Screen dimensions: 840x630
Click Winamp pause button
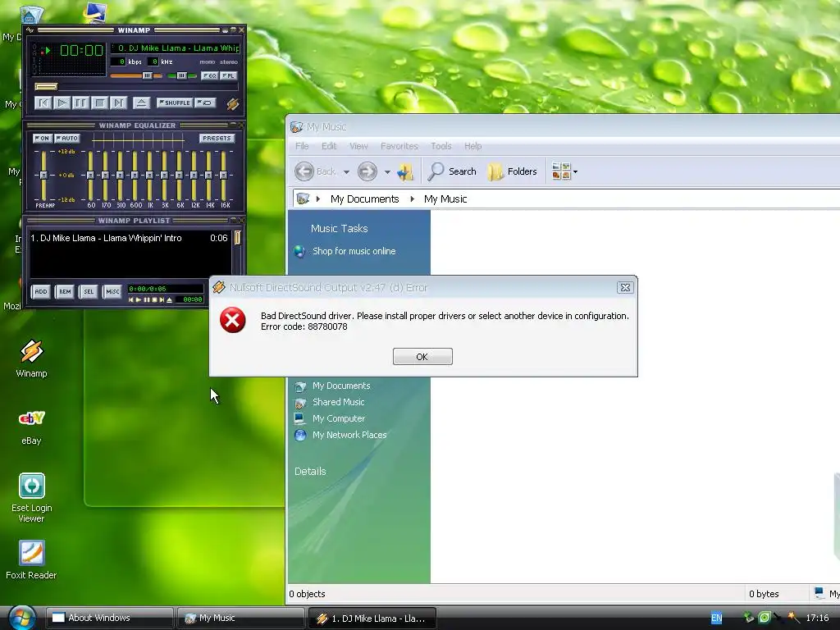(x=81, y=103)
